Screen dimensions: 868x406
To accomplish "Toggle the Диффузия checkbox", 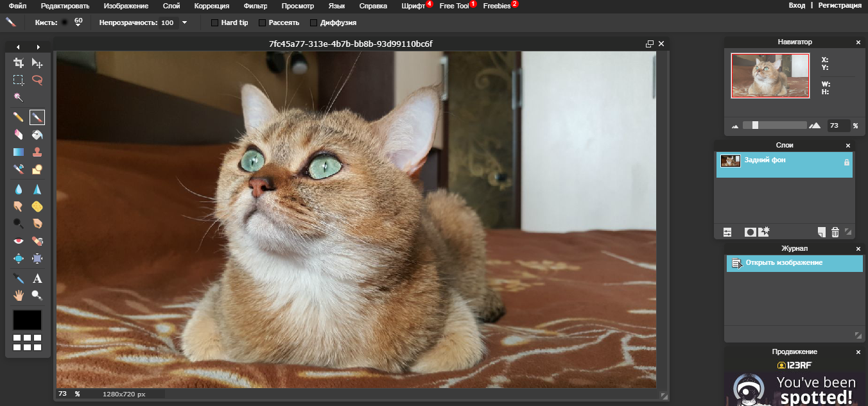I will (313, 22).
